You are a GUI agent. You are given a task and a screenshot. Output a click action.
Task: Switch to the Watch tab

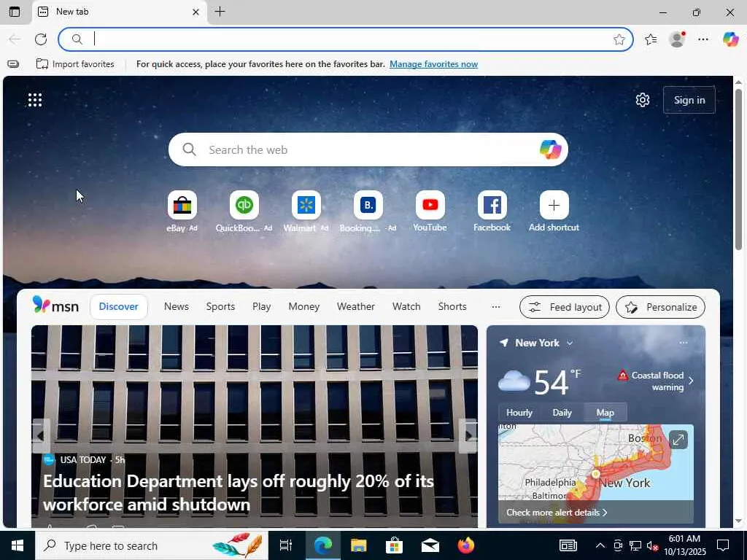pyautogui.click(x=406, y=307)
